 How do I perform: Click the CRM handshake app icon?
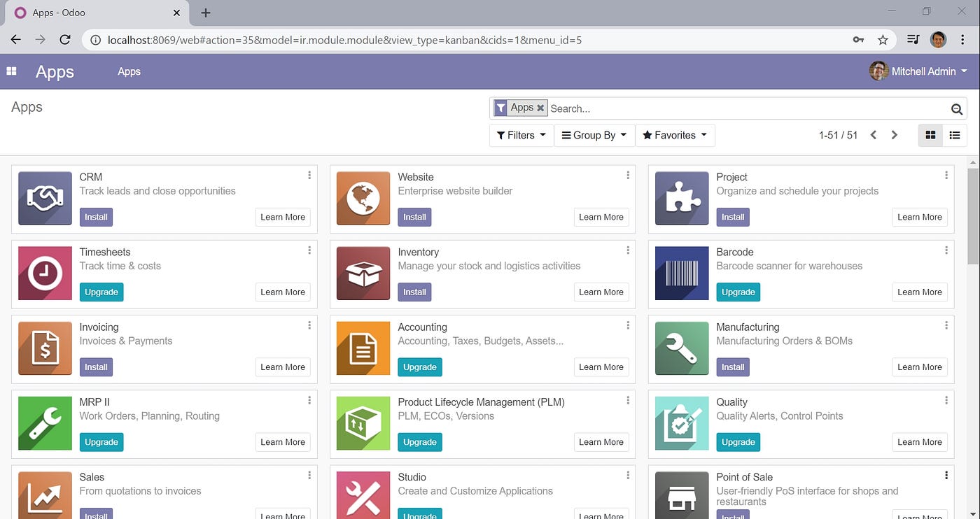(45, 199)
